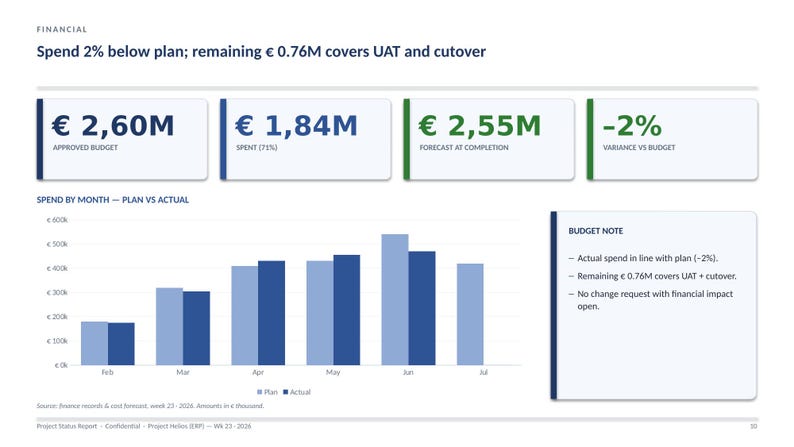Click the FORECAST AT COMPLETION caption
794x447 pixels.
coord(464,147)
